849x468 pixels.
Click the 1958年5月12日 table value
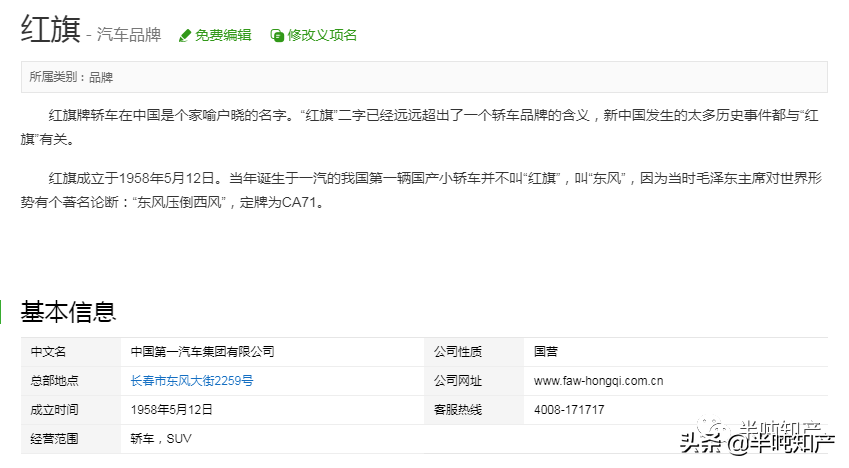pos(171,410)
